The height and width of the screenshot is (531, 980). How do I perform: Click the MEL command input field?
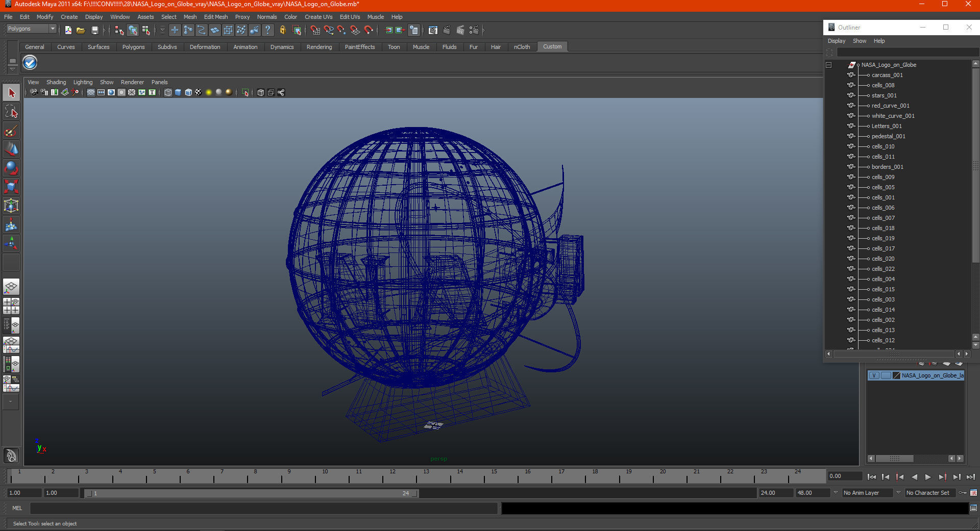pos(263,508)
